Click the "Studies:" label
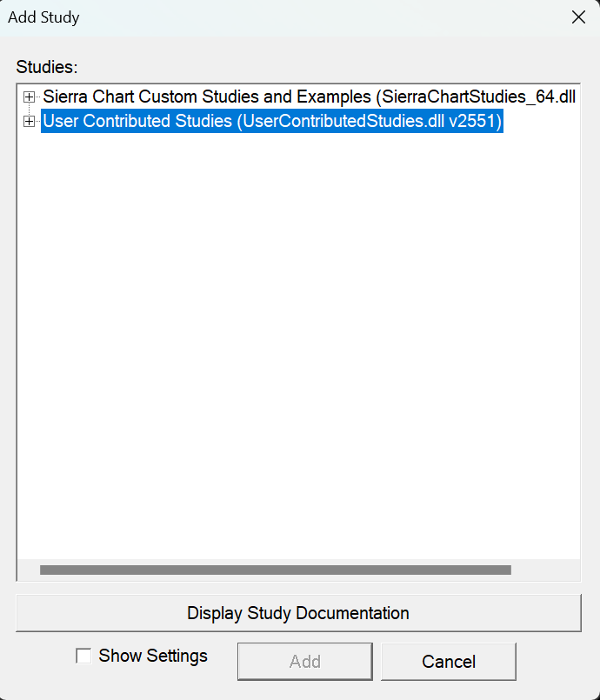This screenshot has width=600, height=700. click(x=46, y=66)
